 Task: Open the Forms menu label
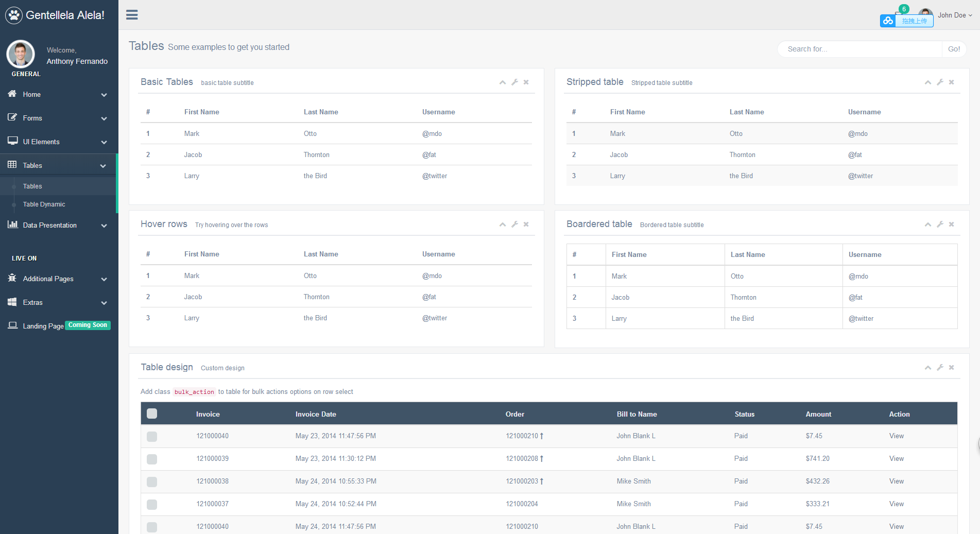[x=32, y=118]
